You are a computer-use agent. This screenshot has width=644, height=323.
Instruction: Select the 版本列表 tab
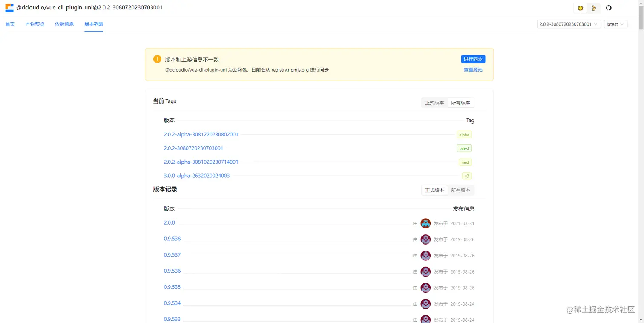click(x=94, y=24)
